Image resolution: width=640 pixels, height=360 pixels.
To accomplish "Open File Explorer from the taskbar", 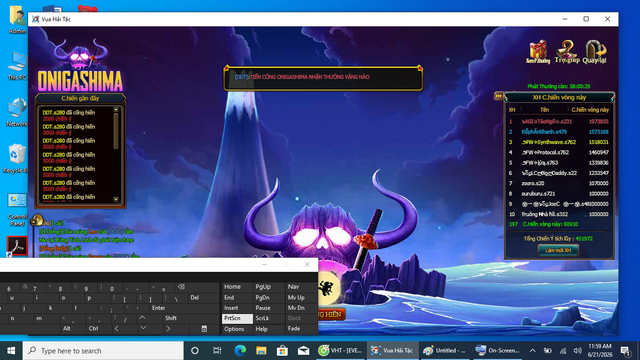I will click(261, 351).
